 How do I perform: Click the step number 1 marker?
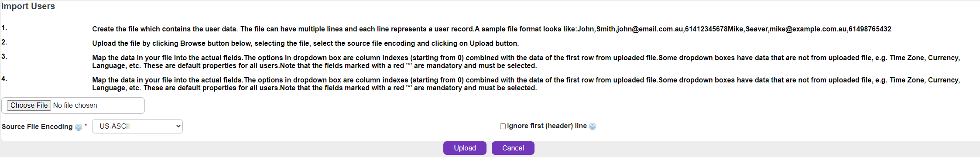[x=4, y=27]
